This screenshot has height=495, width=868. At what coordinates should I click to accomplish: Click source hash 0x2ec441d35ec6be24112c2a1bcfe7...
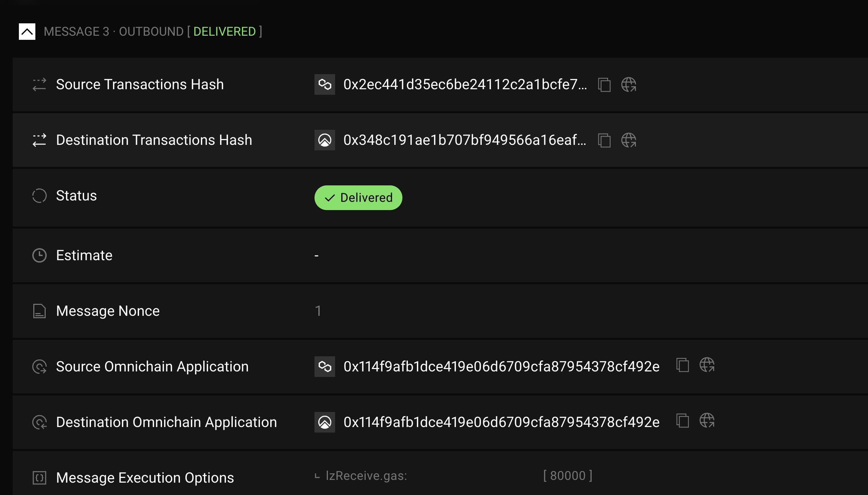pyautogui.click(x=465, y=84)
